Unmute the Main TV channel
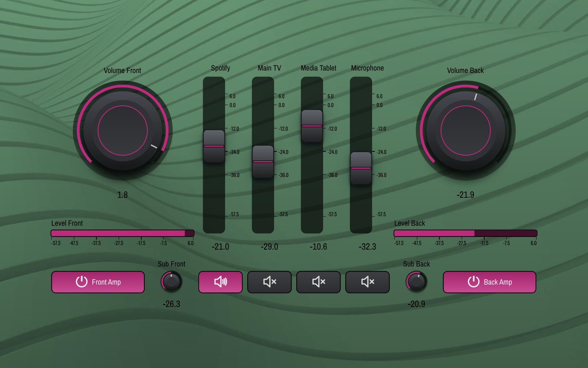Screen dimensions: 588x368 [x=269, y=282]
